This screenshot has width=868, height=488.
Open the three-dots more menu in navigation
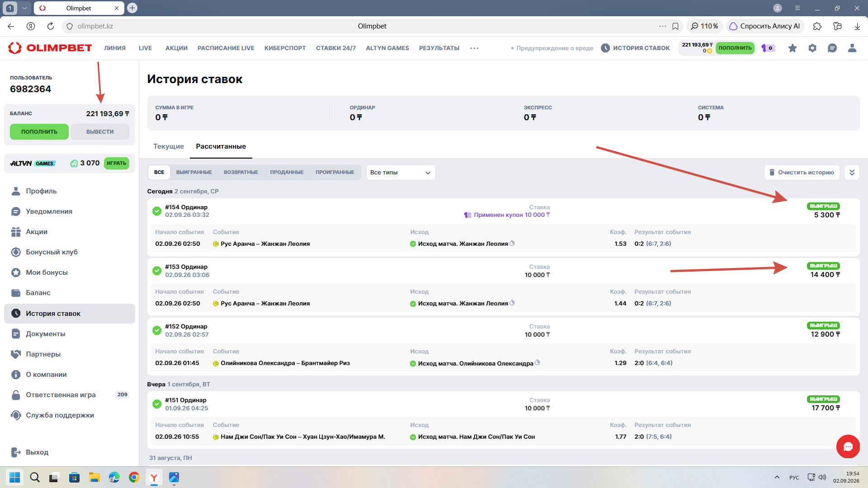474,48
